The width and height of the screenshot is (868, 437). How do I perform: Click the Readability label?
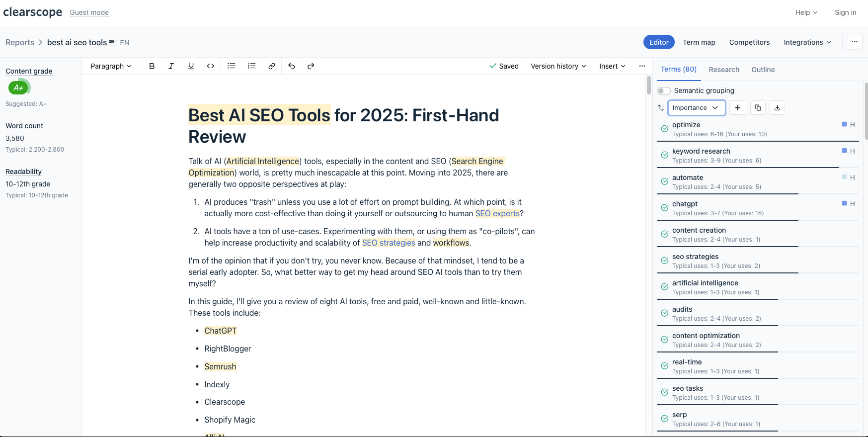[23, 172]
